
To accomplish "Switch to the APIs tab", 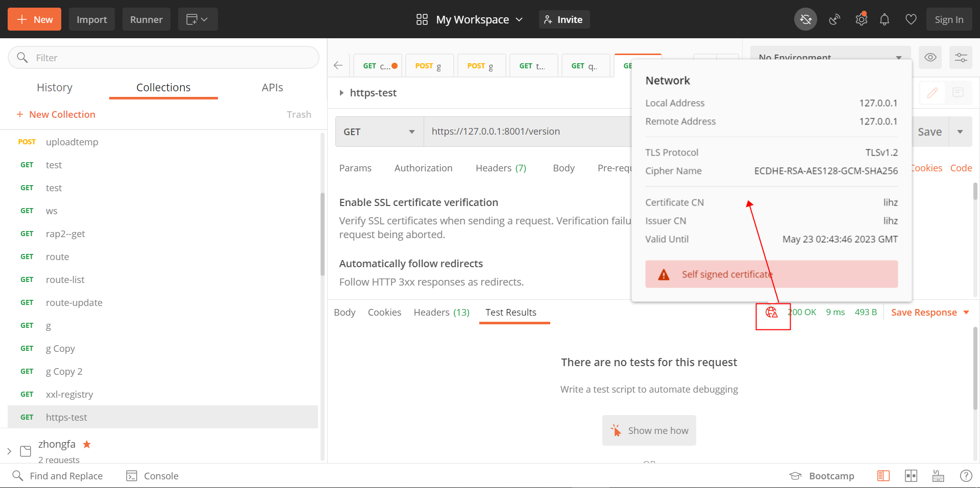I will (x=272, y=87).
